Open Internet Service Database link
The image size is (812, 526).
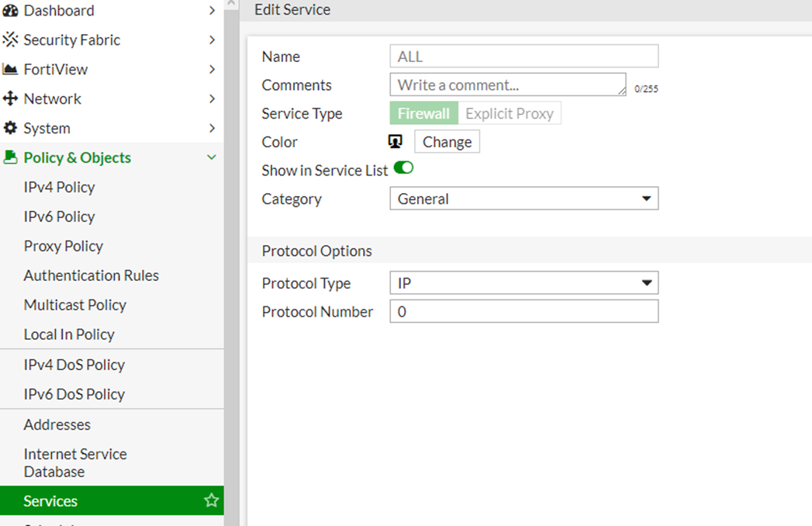[x=74, y=462]
